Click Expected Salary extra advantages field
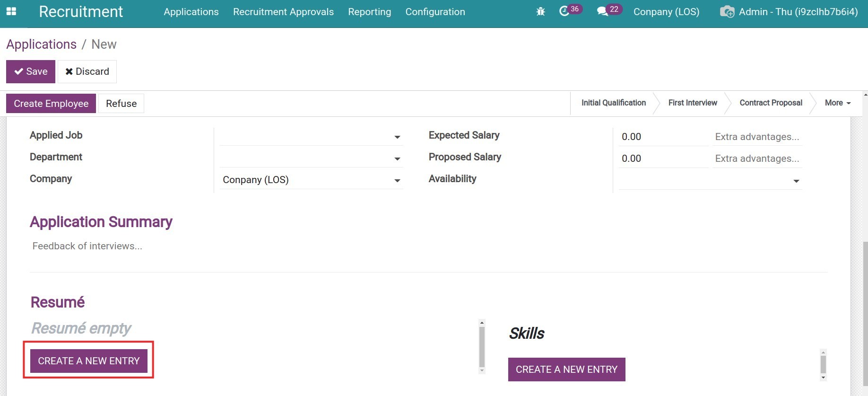Screen dimensions: 868x396 [757, 137]
